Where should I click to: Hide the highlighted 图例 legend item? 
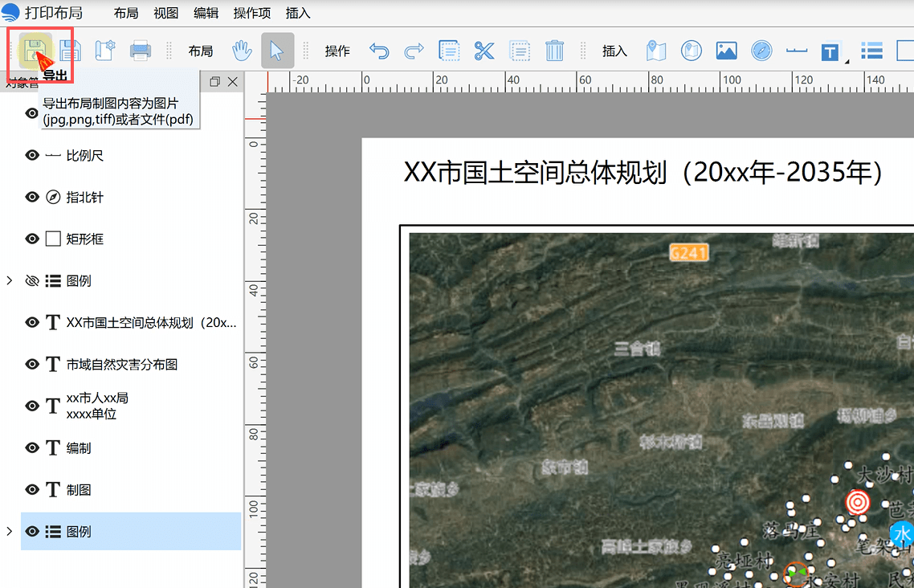coord(32,532)
